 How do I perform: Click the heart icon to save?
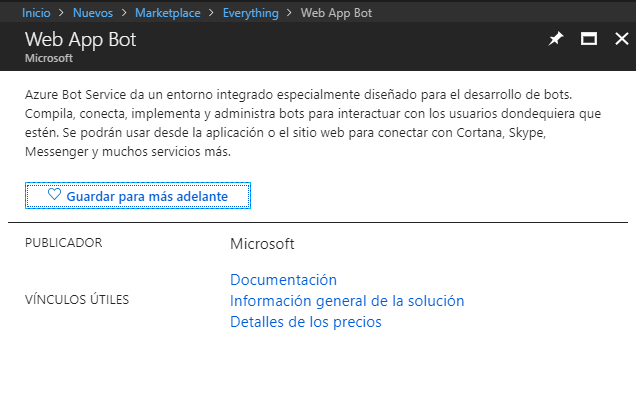[54, 194]
